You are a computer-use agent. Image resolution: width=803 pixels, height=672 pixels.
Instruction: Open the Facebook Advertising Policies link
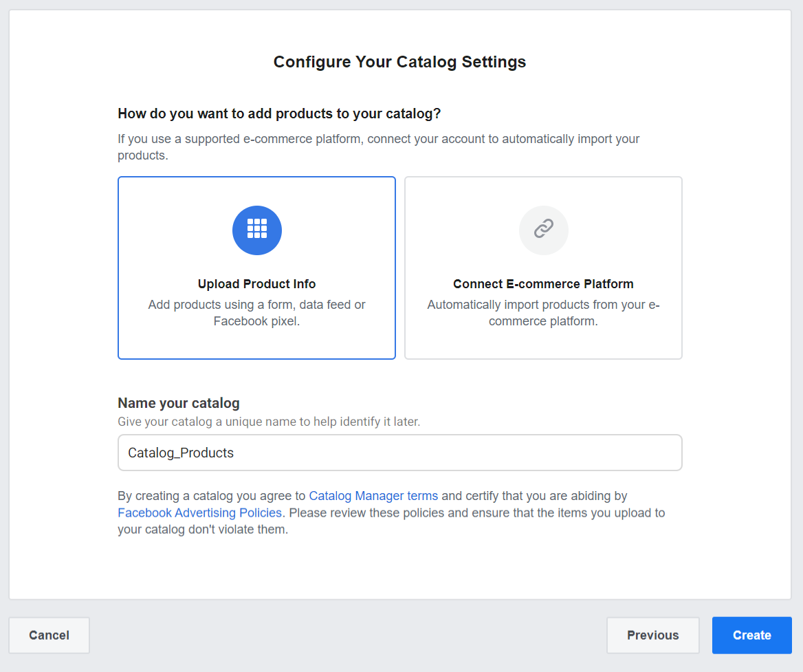(199, 513)
